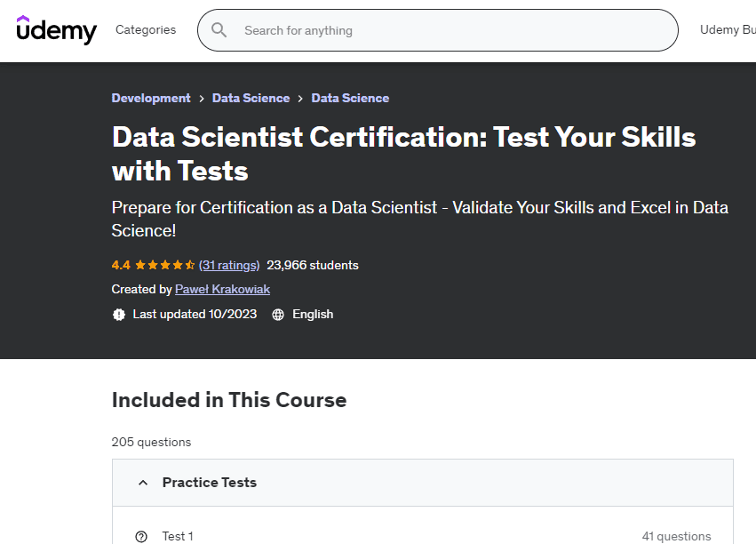Click the star rating icons
This screenshot has width=756, height=544.
[164, 265]
